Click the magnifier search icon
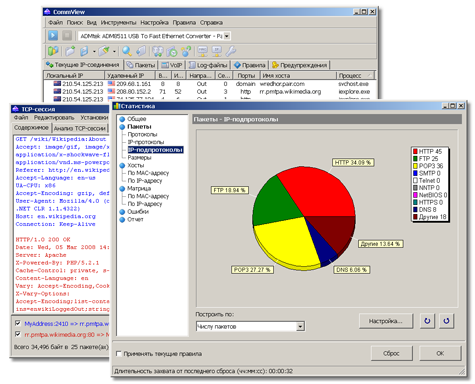 tap(127, 51)
